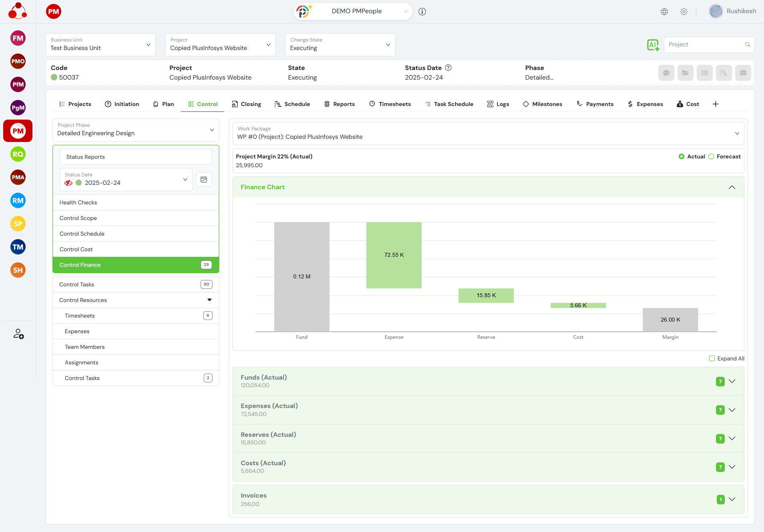Enable the Expand All checkbox
The image size is (764, 532).
(712, 359)
